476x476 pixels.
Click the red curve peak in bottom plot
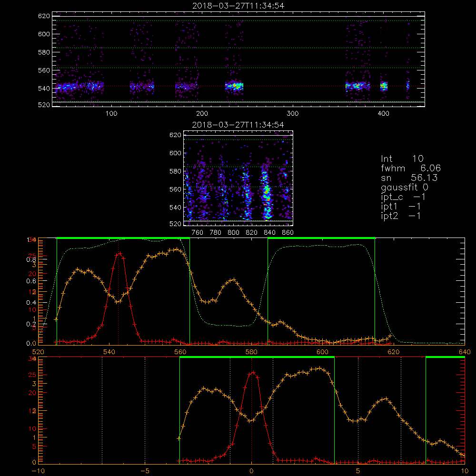tap(254, 372)
